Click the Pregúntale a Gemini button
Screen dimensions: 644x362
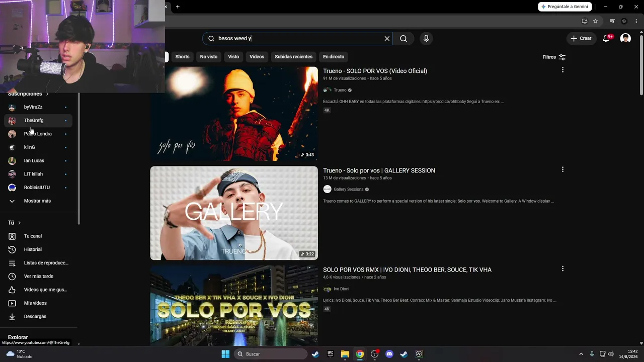565,7
